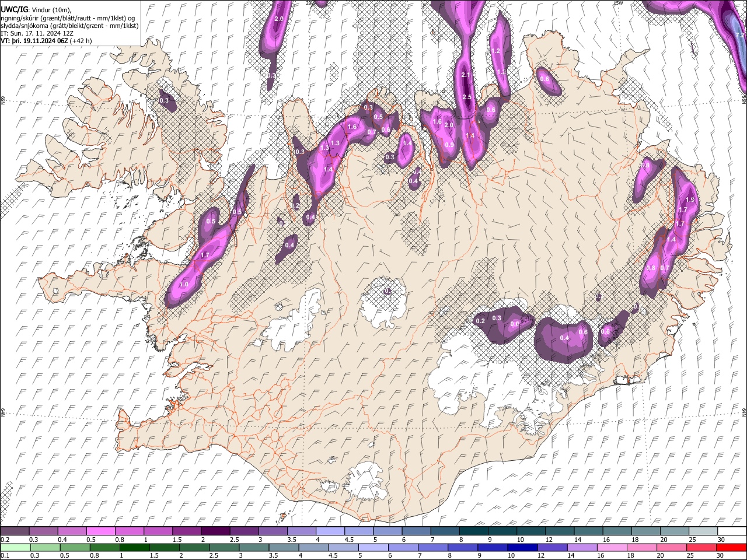Viewport: 747px width, 560px height.
Task: Select the 'rigning/skúrir' legend description line
Action: pos(68,18)
